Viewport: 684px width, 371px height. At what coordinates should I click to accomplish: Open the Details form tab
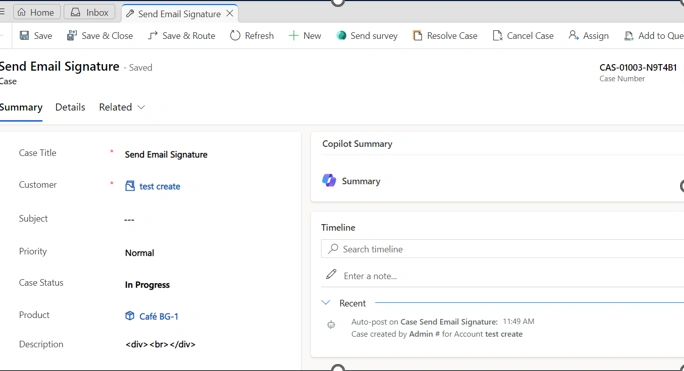[x=70, y=107]
